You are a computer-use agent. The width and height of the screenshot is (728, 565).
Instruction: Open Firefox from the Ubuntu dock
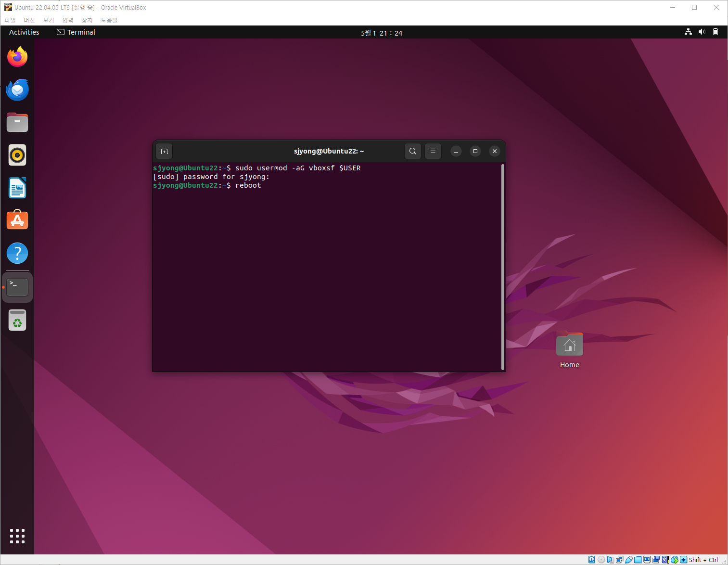(17, 57)
